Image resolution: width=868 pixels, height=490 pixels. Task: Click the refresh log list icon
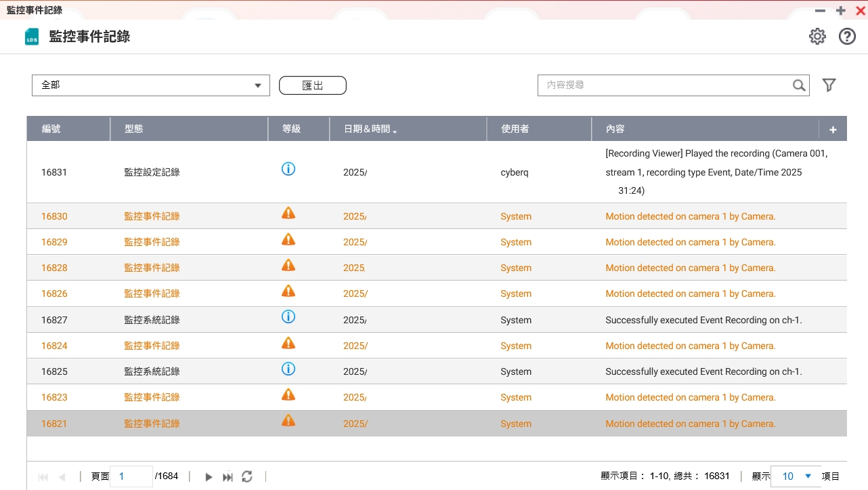pyautogui.click(x=247, y=476)
